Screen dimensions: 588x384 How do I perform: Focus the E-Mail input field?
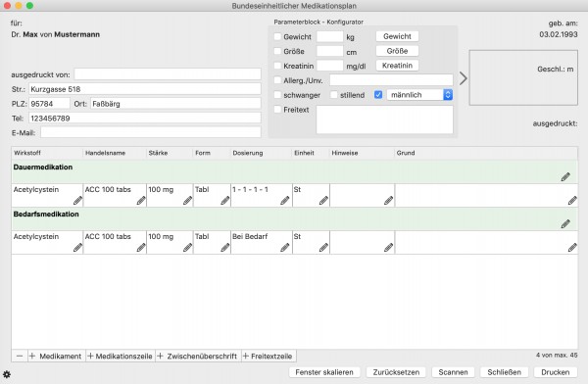(151, 132)
